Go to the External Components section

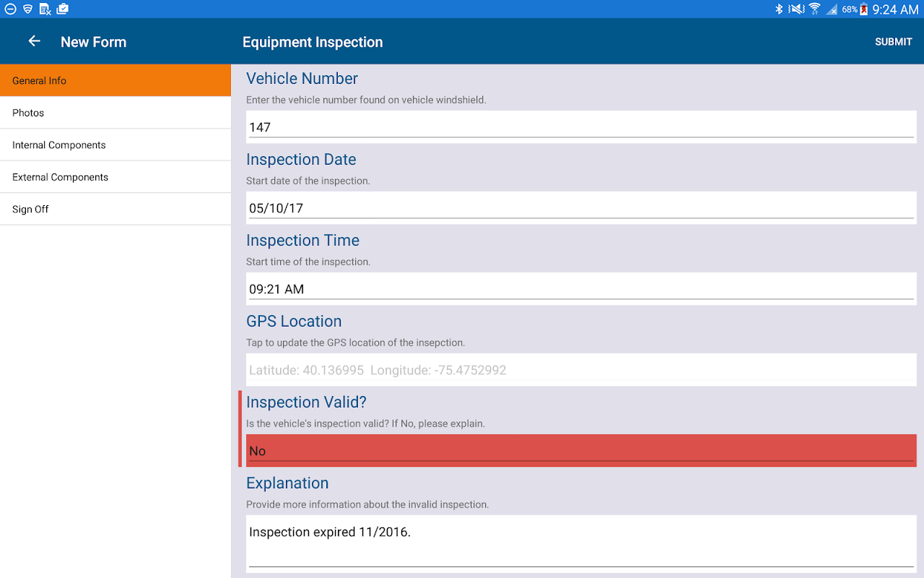pos(115,177)
